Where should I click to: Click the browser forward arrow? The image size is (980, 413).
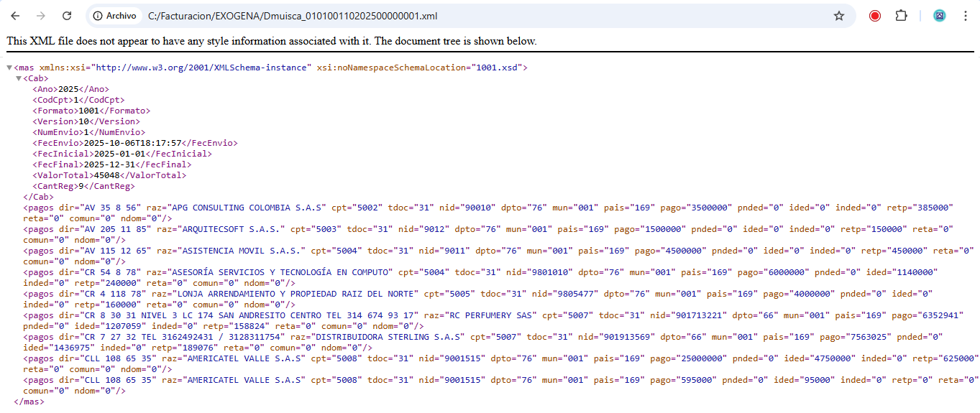click(x=41, y=16)
